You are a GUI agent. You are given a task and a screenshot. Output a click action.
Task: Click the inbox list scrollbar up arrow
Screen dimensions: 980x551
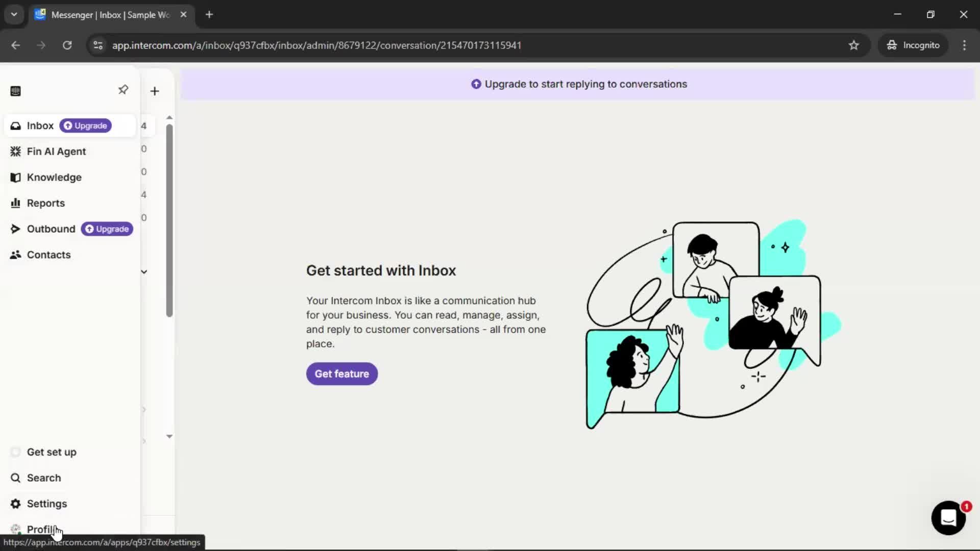pyautogui.click(x=169, y=117)
